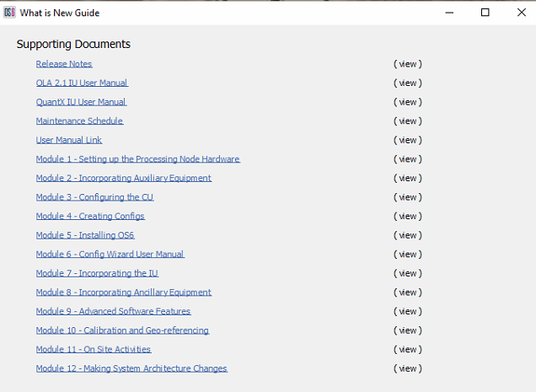This screenshot has height=392, width=536.
Task: Click view button beside Release Notes
Action: pyautogui.click(x=408, y=64)
